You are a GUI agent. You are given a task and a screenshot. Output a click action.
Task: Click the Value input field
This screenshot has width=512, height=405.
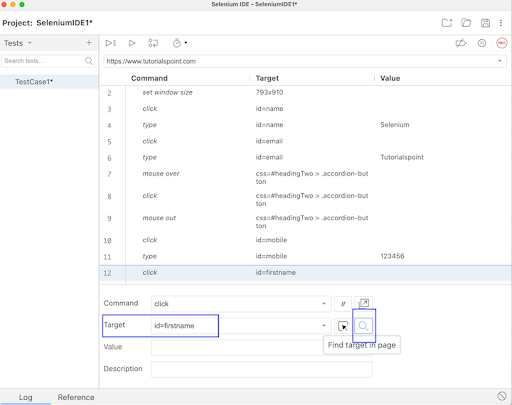[x=262, y=348]
